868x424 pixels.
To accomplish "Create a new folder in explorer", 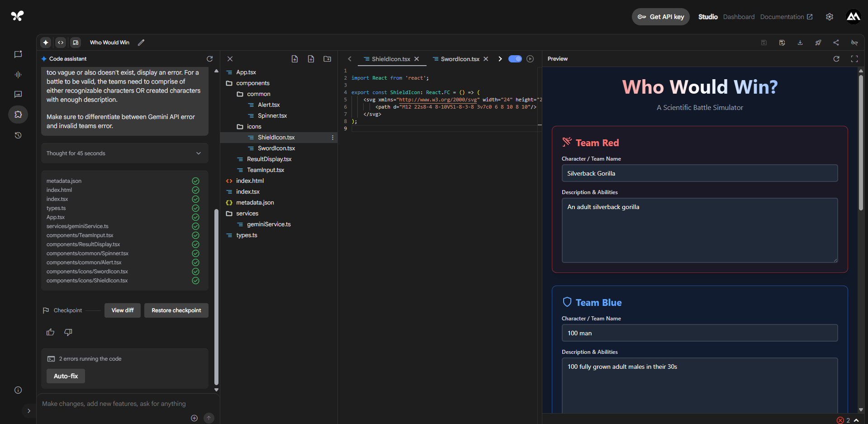I will tap(327, 59).
